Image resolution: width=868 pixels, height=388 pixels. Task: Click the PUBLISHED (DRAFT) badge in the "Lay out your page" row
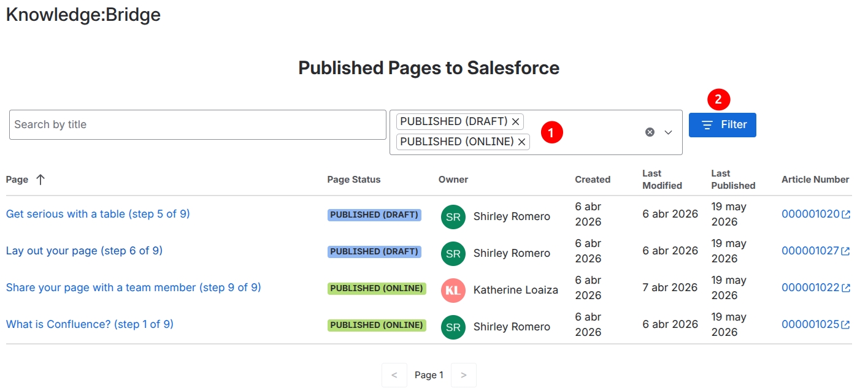pos(374,252)
